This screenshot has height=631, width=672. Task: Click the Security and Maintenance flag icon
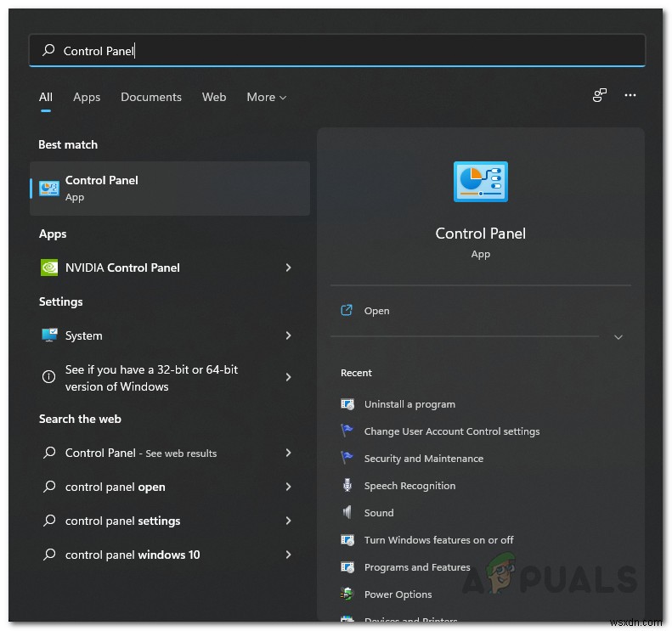pos(347,459)
